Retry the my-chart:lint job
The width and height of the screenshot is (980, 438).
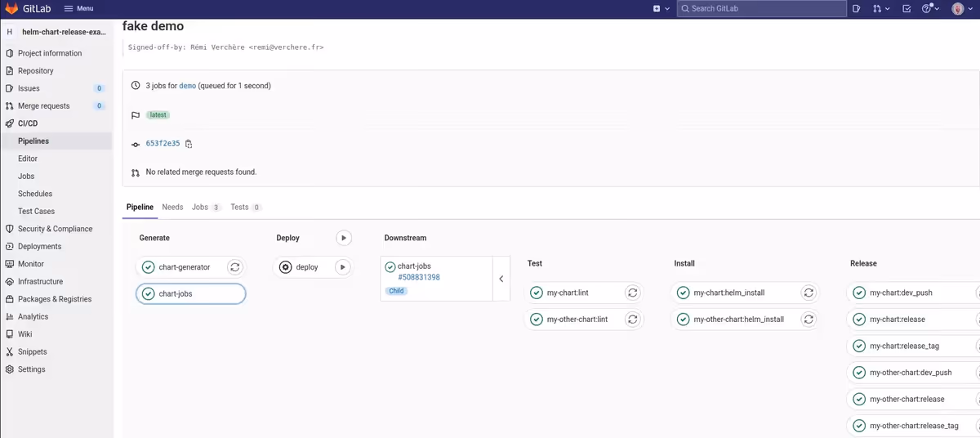pos(632,293)
